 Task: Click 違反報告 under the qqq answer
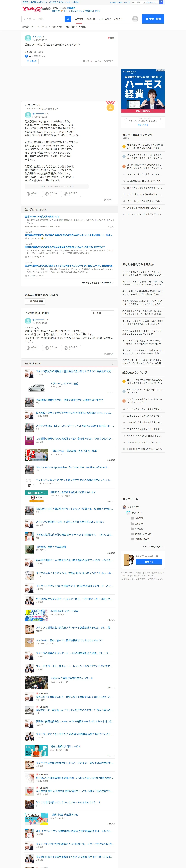(x=108, y=354)
